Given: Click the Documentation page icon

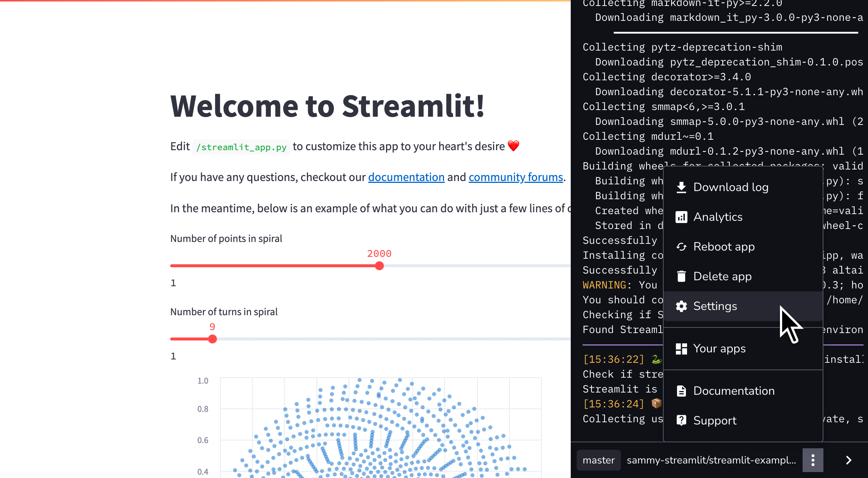Looking at the screenshot, I should click(682, 391).
